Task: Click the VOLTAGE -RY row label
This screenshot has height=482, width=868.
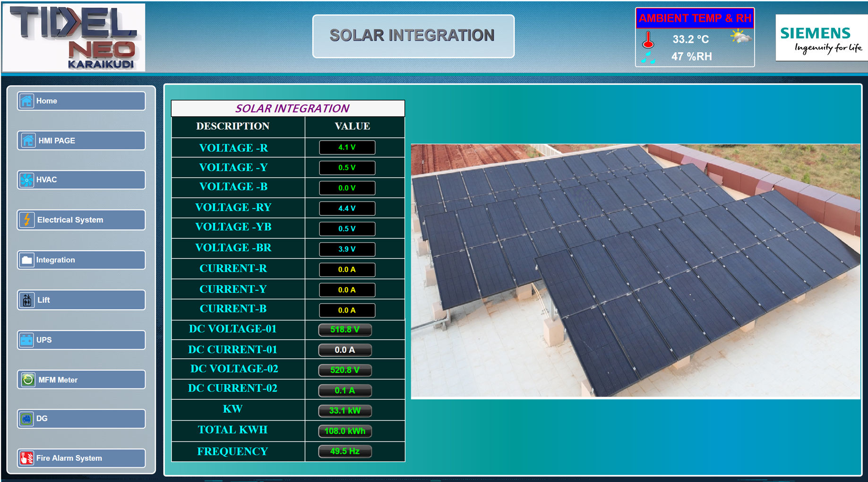Action: (x=233, y=207)
